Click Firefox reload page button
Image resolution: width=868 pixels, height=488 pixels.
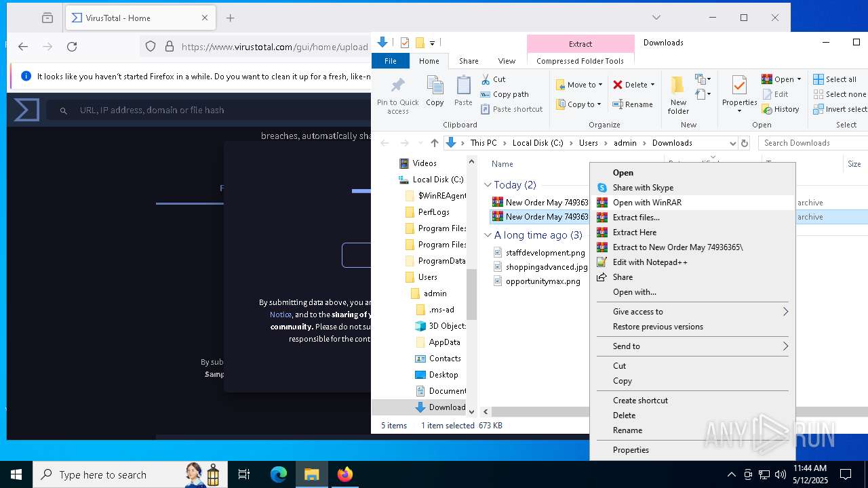point(72,47)
